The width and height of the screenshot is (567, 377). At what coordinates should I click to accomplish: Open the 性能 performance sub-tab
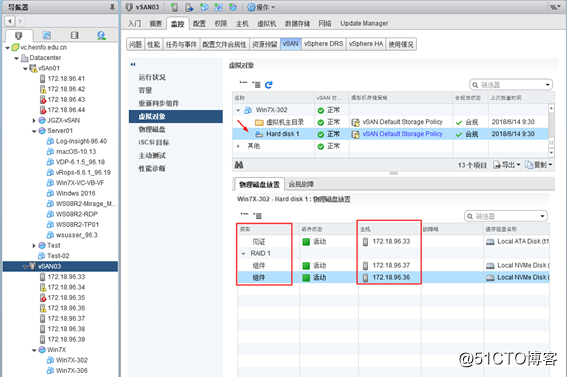click(154, 44)
